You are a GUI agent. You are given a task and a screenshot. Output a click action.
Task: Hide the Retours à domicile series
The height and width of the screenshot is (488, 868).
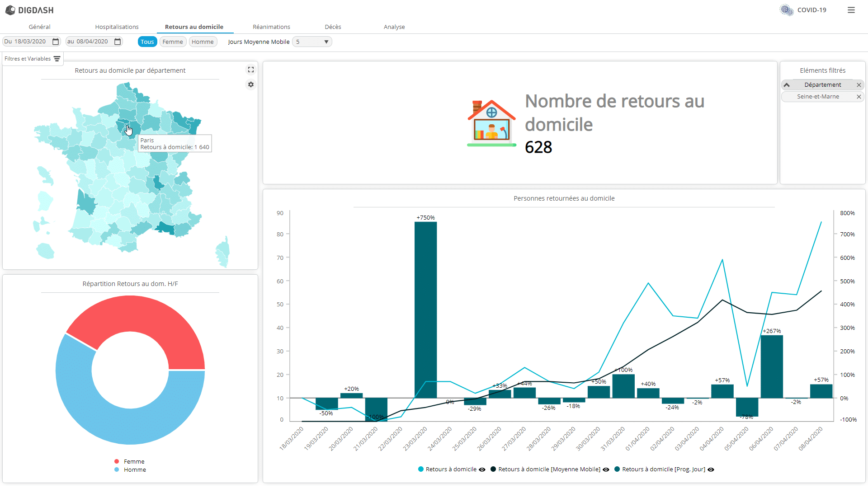click(481, 469)
